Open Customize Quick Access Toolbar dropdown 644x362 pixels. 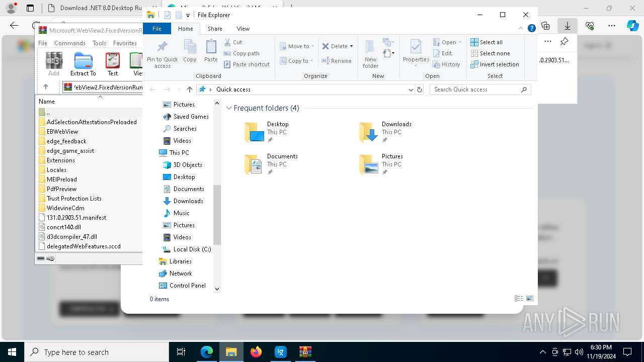[x=188, y=15]
